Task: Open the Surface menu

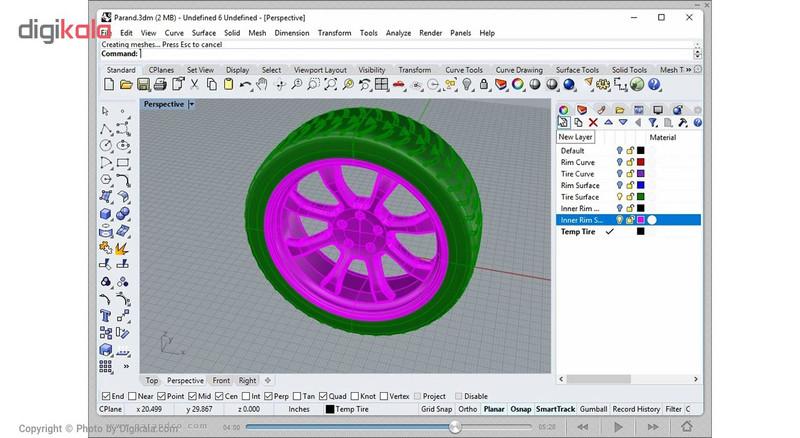Action: [204, 33]
